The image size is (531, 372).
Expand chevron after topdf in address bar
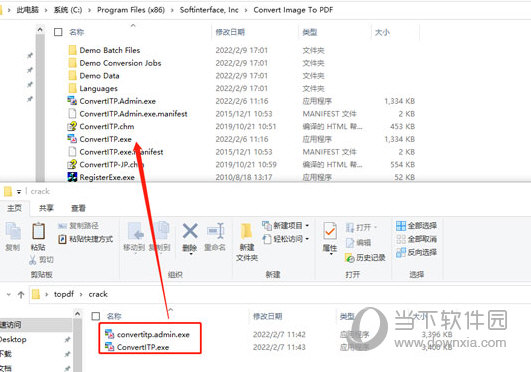[x=81, y=294]
